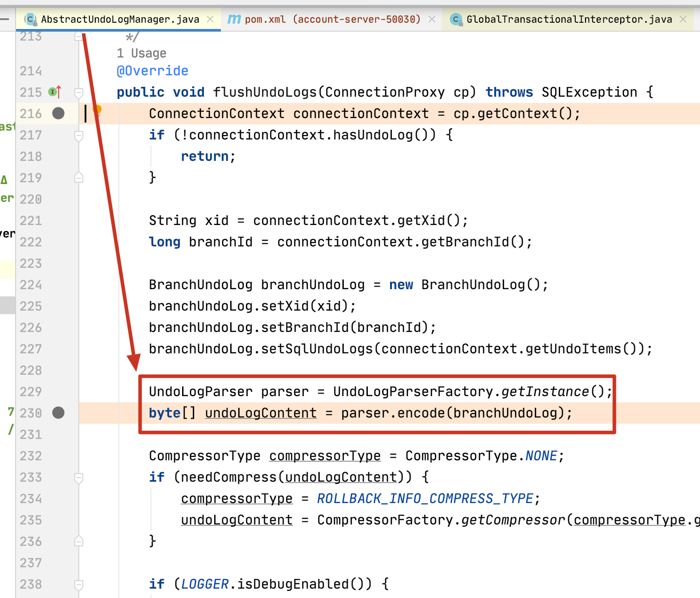The width and height of the screenshot is (700, 598).
Task: Click getInstance call on line 229
Action: click(545, 392)
